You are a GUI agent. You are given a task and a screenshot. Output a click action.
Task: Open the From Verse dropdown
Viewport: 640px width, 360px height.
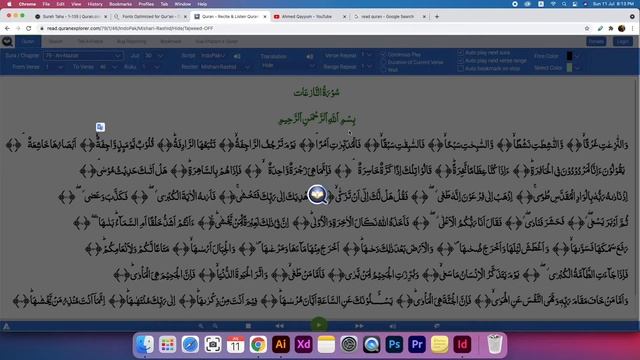point(54,67)
